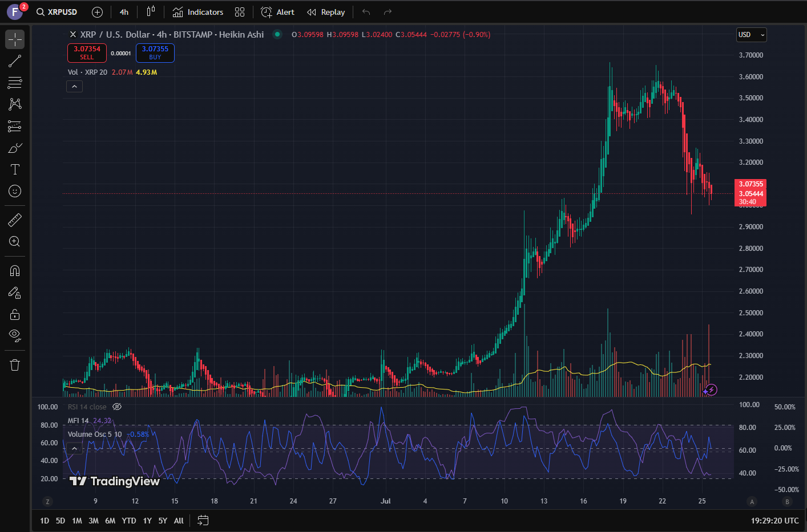Image resolution: width=807 pixels, height=532 pixels.
Task: Switch to the 5D date range
Action: pos(60,521)
